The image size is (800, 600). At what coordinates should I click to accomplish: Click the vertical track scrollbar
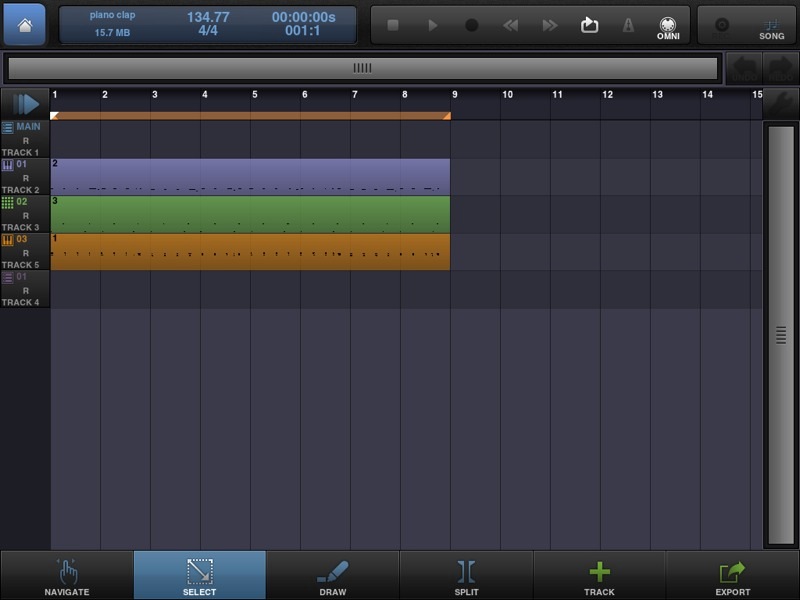pos(781,335)
